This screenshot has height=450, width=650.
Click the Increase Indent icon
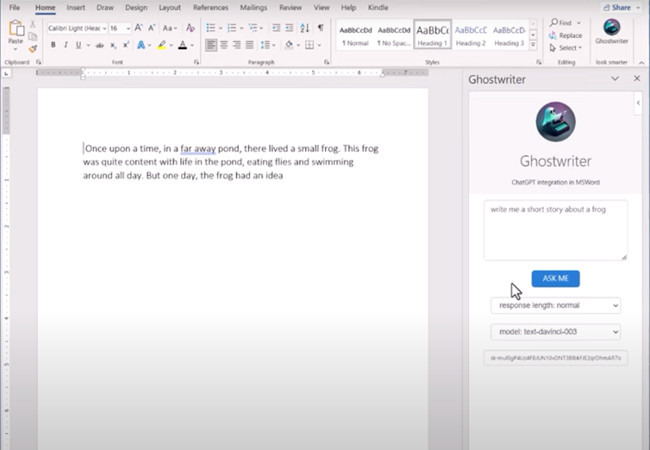(289, 28)
